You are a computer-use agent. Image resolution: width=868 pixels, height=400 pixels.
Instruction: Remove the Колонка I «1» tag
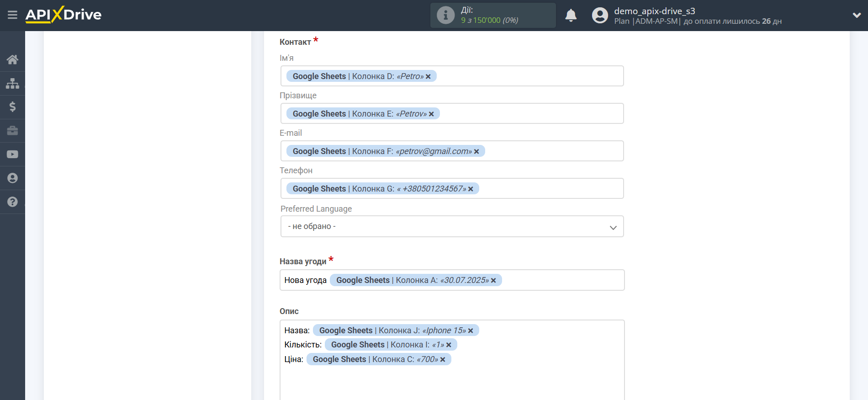click(449, 345)
